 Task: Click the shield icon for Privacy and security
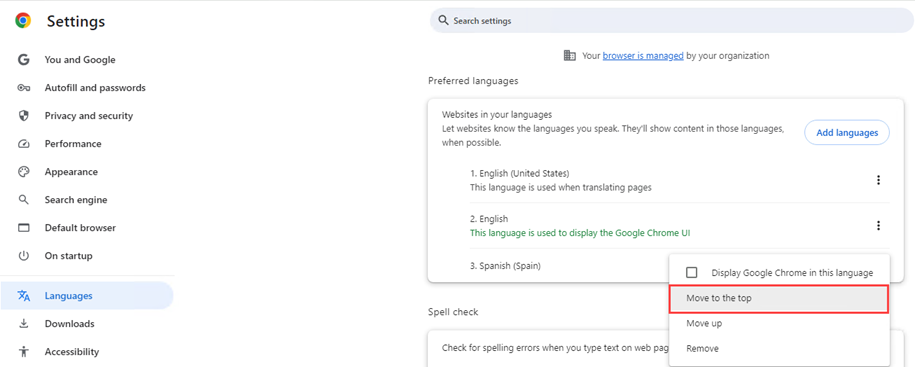(x=23, y=116)
